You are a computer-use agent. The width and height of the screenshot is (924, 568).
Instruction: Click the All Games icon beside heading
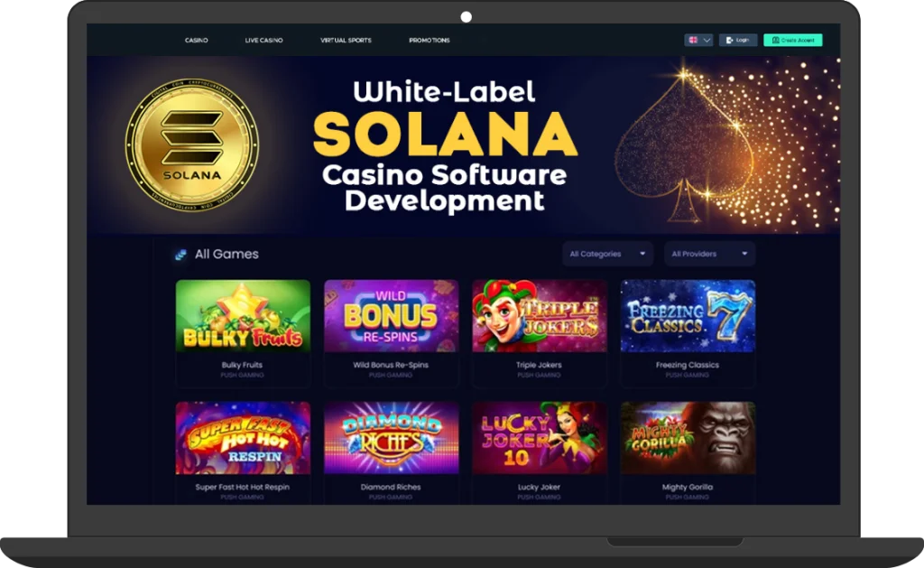click(180, 255)
